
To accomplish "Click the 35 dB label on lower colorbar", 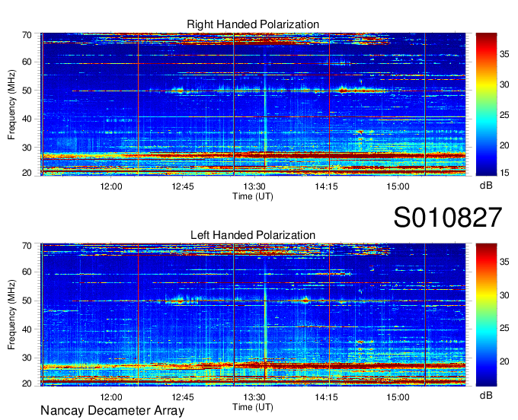I will [x=504, y=262].
